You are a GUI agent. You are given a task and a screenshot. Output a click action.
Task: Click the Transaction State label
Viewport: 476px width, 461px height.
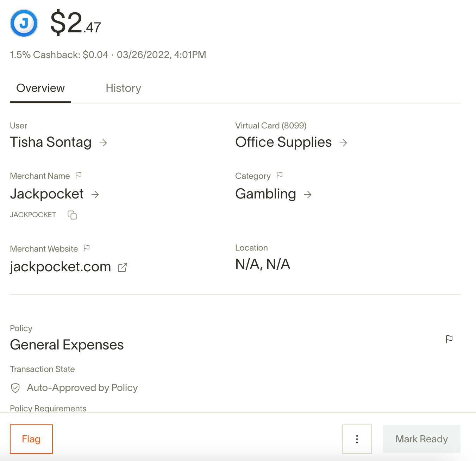42,369
